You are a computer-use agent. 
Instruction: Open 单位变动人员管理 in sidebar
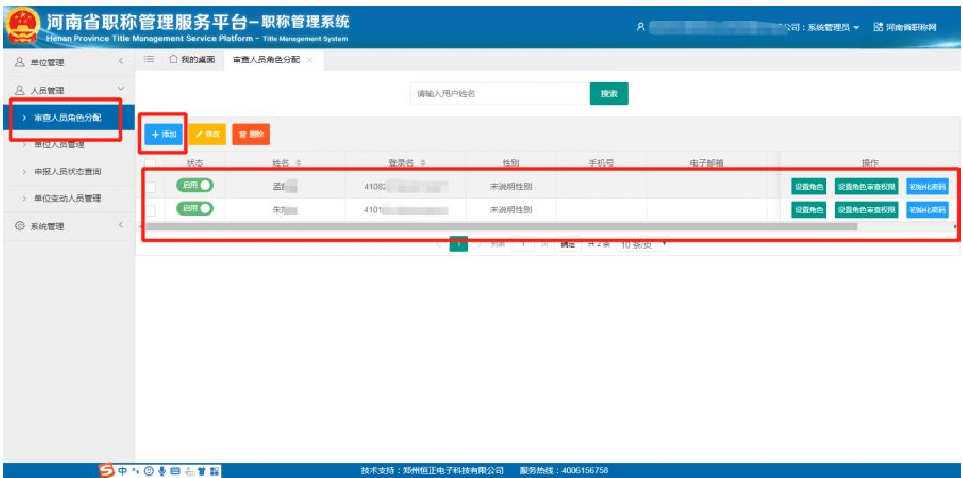[68, 198]
